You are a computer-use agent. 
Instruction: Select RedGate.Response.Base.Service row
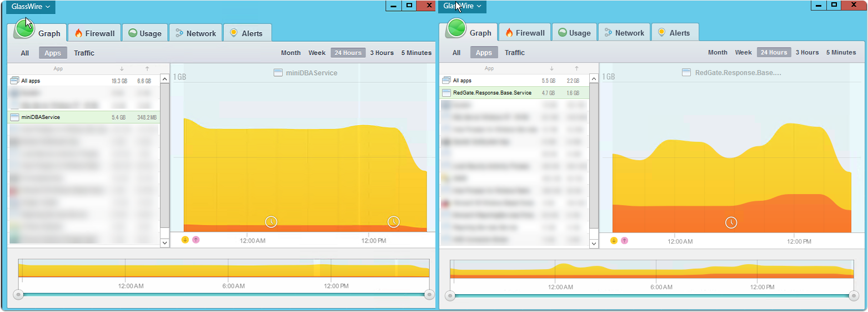514,93
